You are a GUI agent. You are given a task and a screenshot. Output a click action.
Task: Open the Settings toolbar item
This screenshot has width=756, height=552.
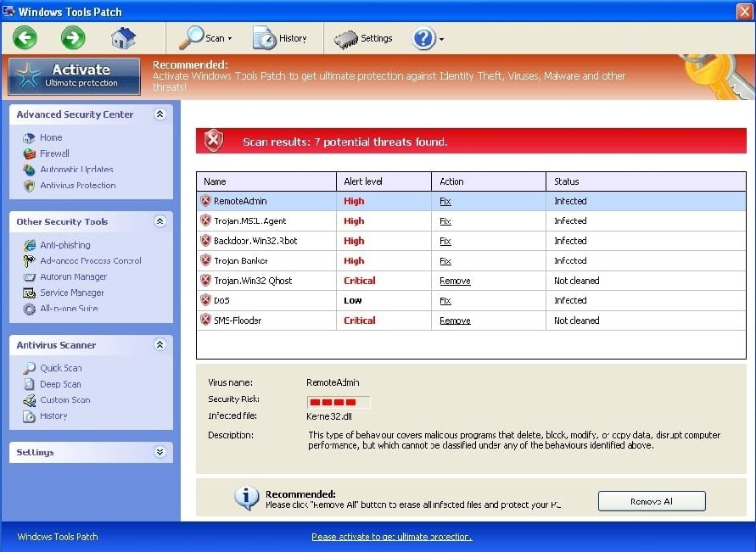[365, 38]
